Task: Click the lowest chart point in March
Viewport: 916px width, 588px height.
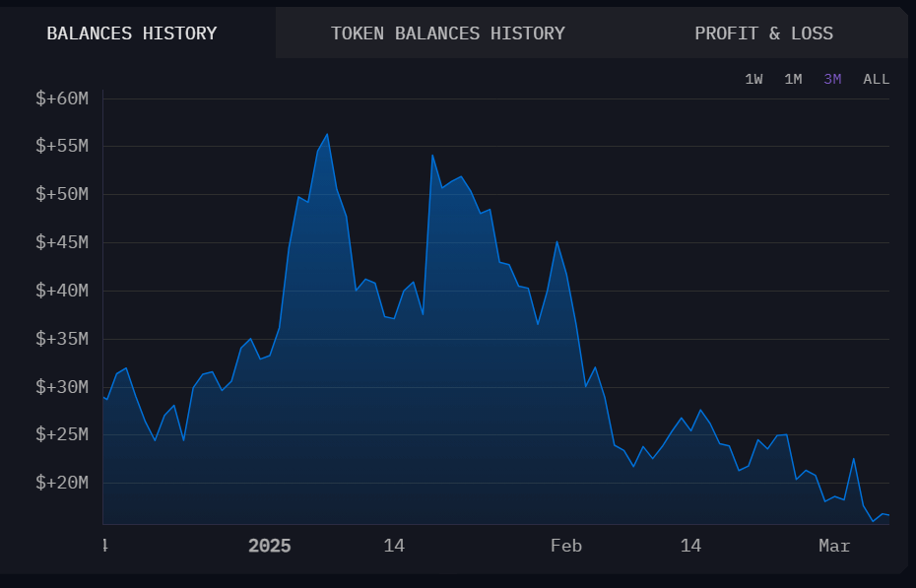Action: click(873, 521)
